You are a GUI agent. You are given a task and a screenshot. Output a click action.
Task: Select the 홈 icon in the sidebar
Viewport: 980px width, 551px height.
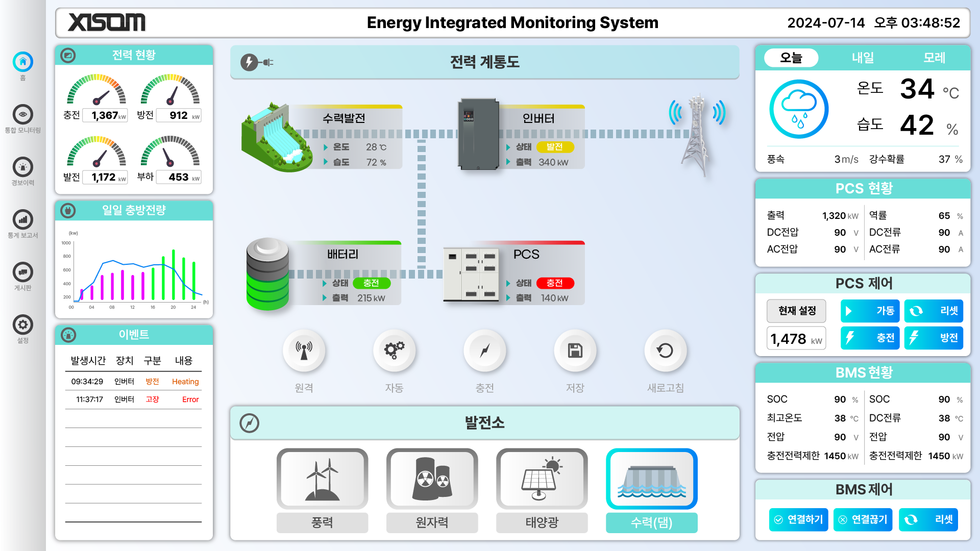click(22, 61)
